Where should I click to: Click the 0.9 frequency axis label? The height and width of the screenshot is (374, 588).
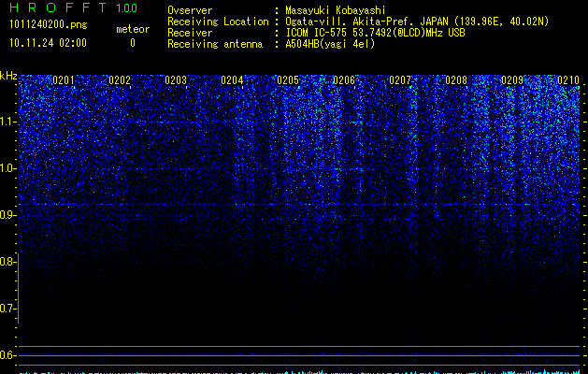[7, 215]
